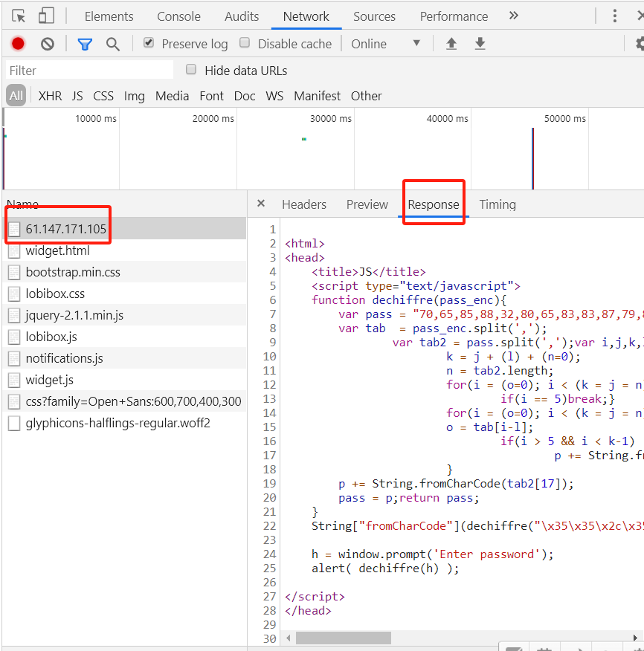The height and width of the screenshot is (651, 644).
Task: Select the css?family=Open+Sans request row
Action: [x=124, y=401]
